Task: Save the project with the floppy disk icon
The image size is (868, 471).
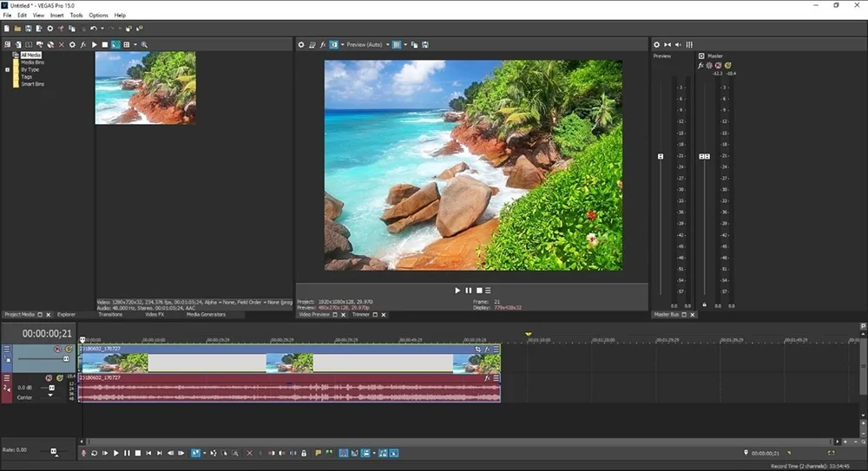Action: [x=29, y=29]
